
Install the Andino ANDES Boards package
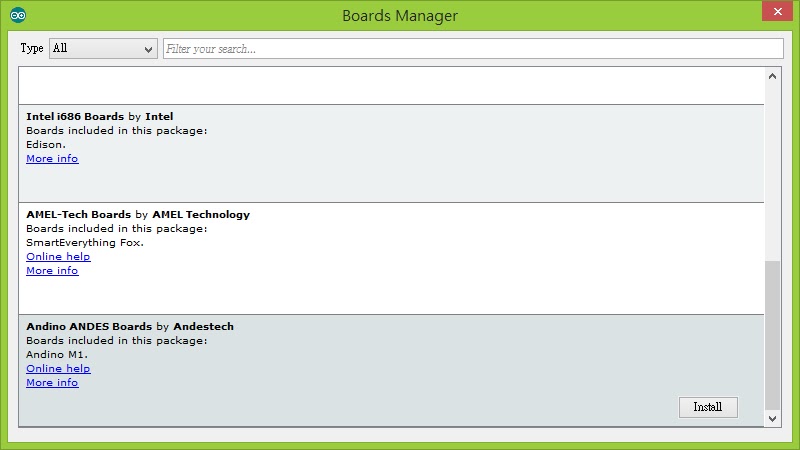pyautogui.click(x=708, y=407)
